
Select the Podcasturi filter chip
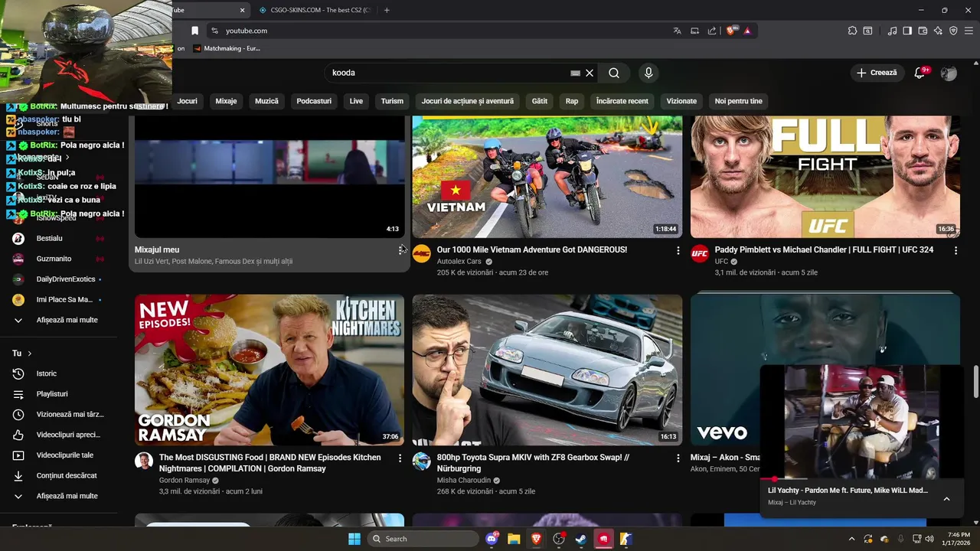[314, 101]
